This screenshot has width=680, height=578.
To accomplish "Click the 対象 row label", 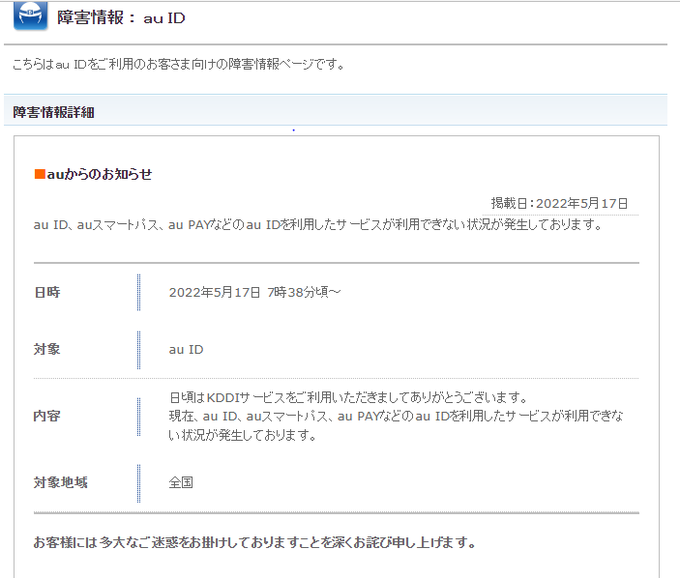I will click(47, 349).
